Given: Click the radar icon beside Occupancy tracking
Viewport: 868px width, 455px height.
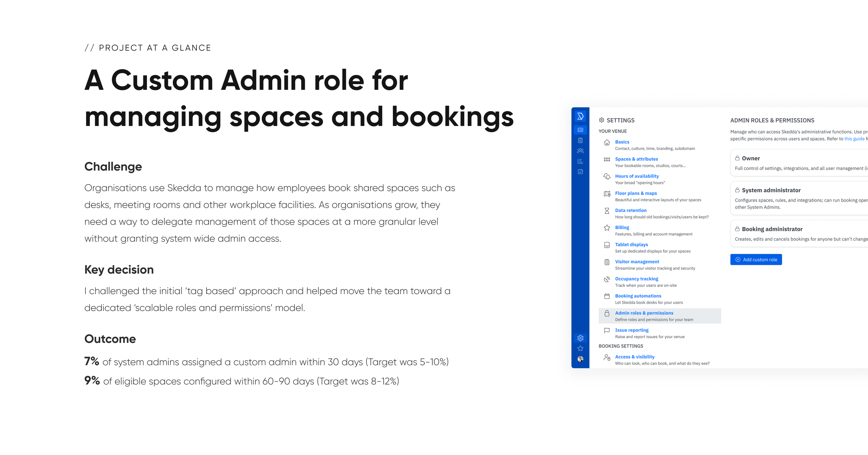Looking at the screenshot, I should tap(607, 279).
